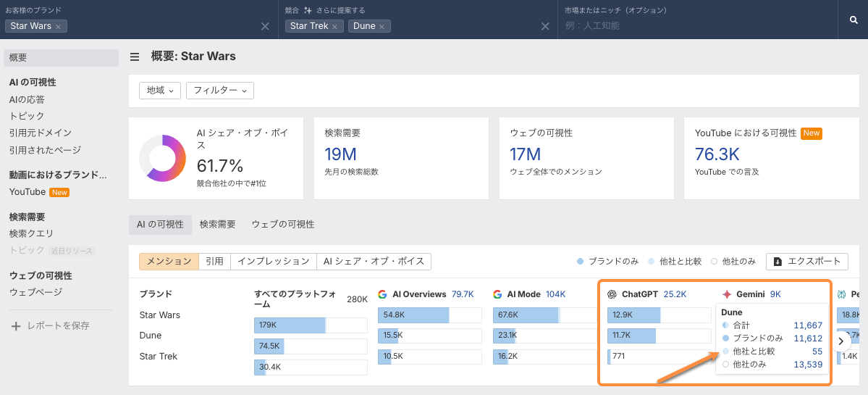Image resolution: width=868 pixels, height=395 pixels.
Task: Open the 地域 dropdown
Action: (x=160, y=91)
